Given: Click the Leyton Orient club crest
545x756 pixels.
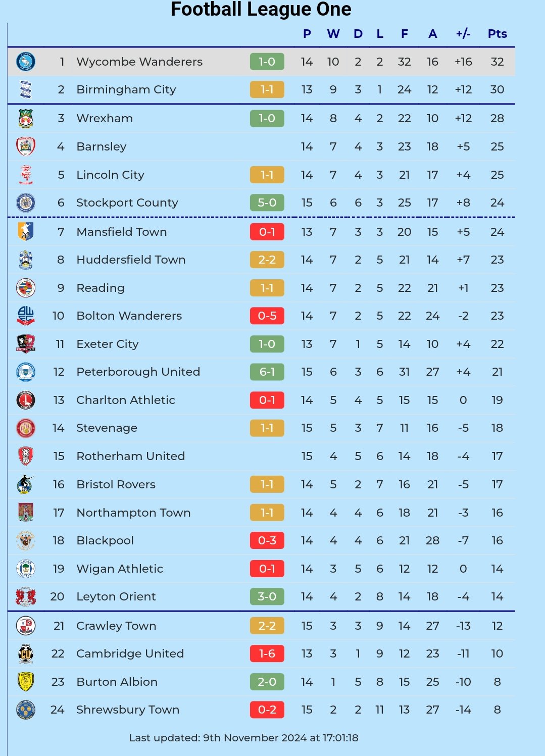Looking at the screenshot, I should pos(25,596).
